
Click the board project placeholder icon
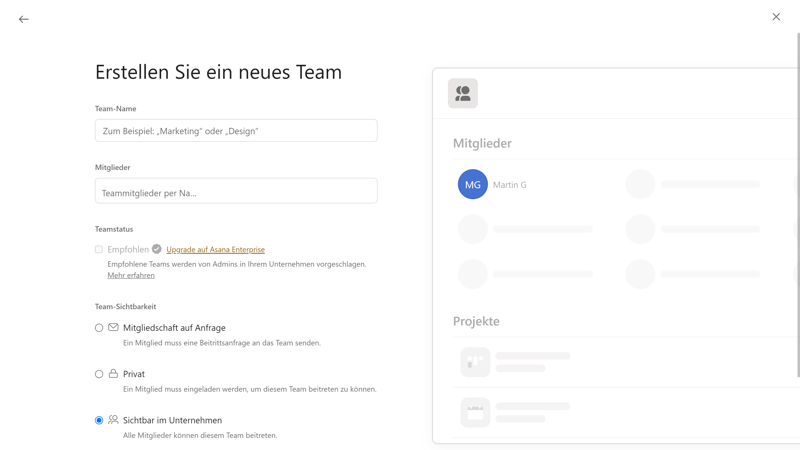pyautogui.click(x=475, y=362)
